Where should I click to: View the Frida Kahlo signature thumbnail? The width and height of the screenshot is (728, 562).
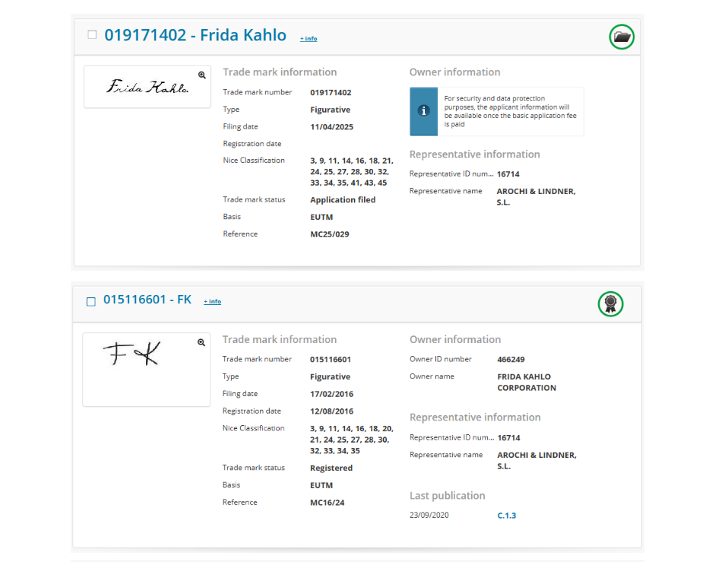pos(147,87)
